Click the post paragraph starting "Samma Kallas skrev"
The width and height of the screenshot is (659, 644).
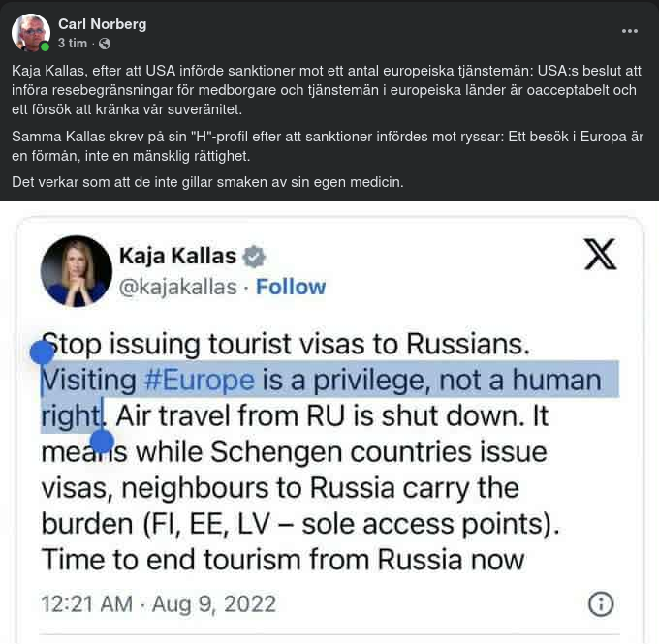coord(329,145)
